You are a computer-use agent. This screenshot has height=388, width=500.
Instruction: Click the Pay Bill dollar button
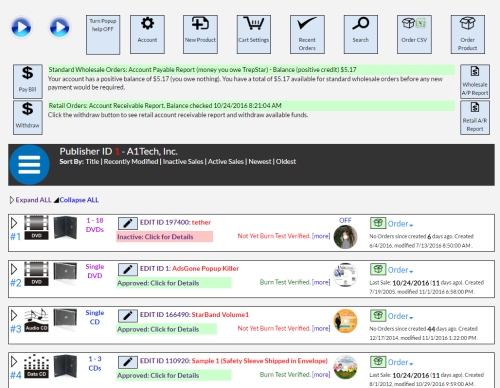(28, 81)
